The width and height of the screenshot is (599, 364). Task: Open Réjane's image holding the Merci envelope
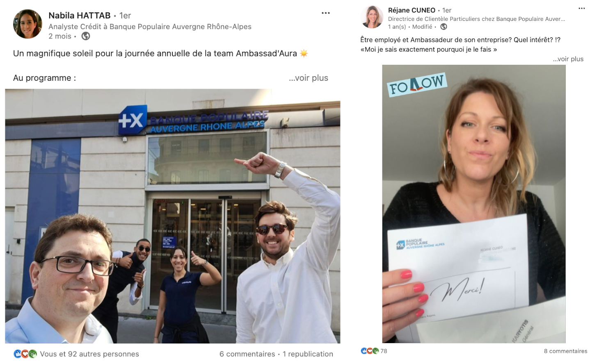[474, 204]
